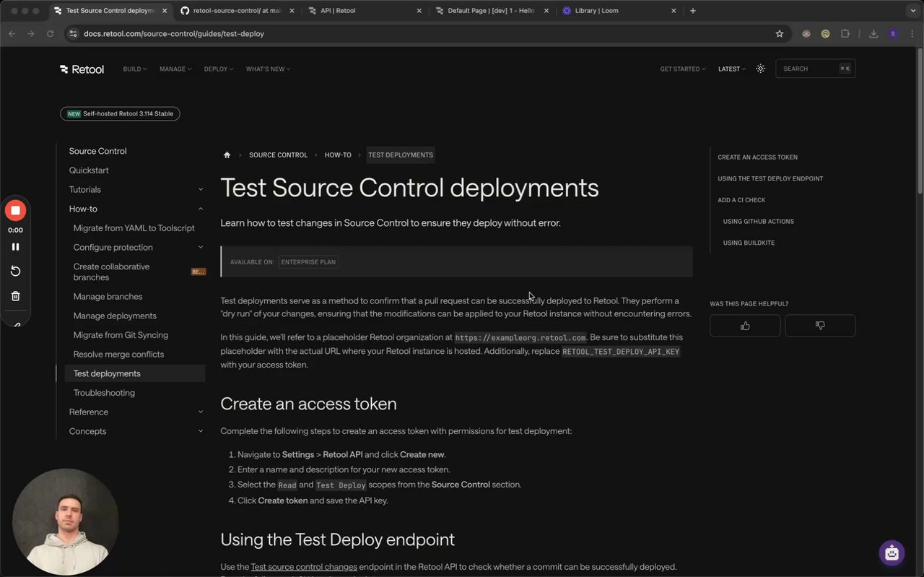Click the thumbs down feedback button
Viewport: 924px width, 577px height.
(820, 326)
